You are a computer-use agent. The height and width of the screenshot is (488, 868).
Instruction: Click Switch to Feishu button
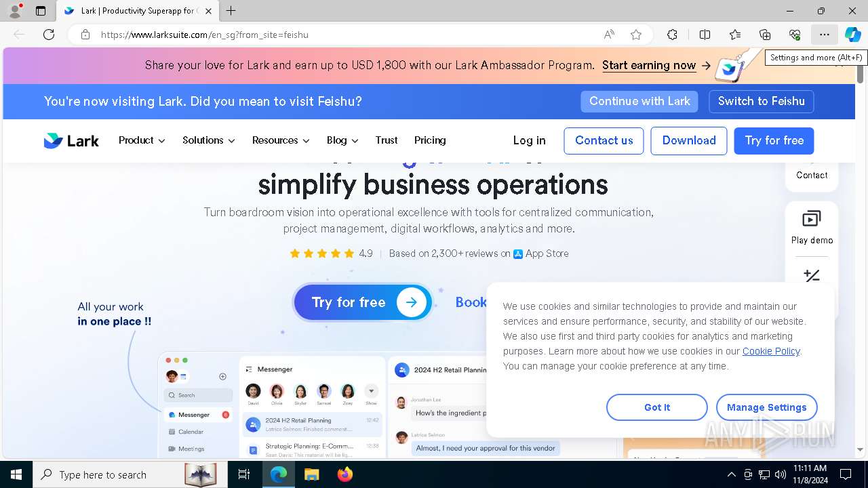coord(762,102)
